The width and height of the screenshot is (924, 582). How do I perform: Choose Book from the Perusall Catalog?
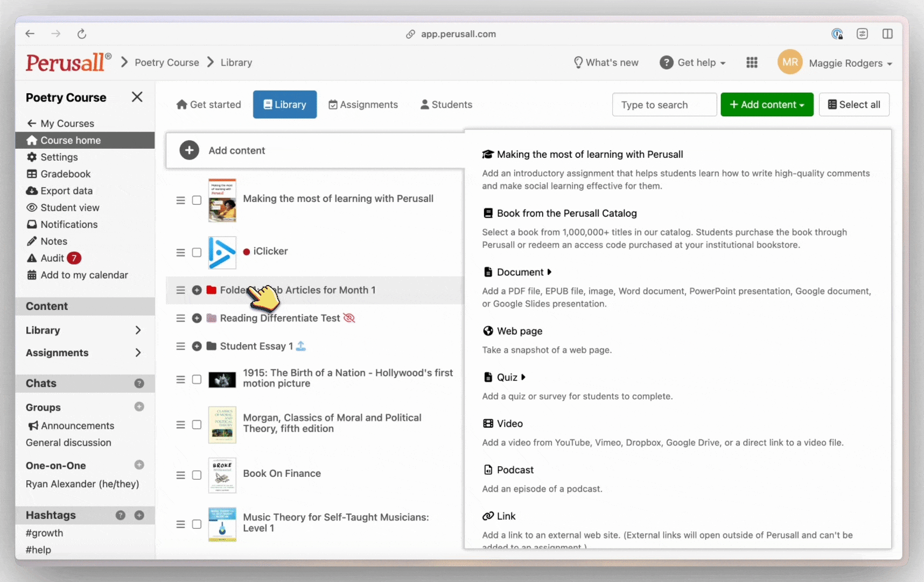(559, 213)
